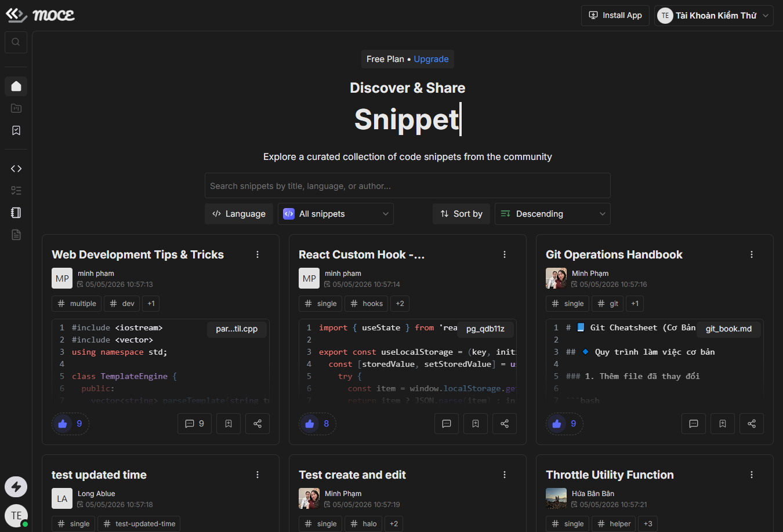Click Hứa Bân Bân's avatar photo
783x532 pixels.
[x=556, y=498]
